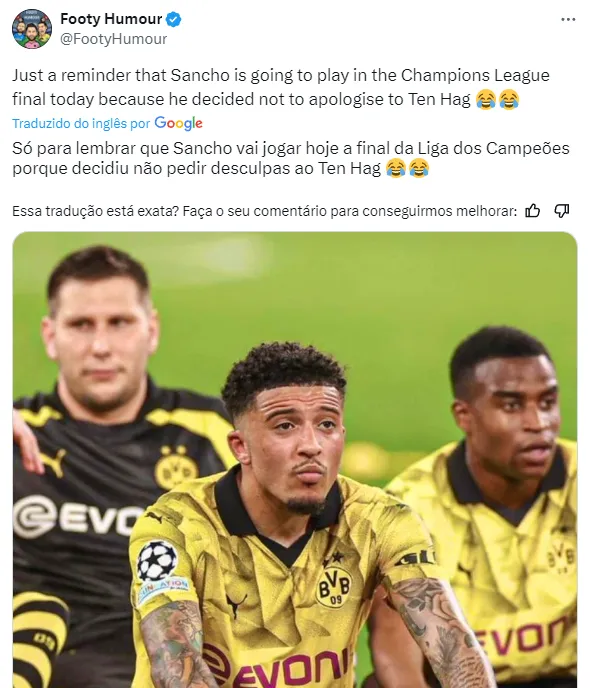590x688 pixels.
Task: Open the @FootyHumour handle link
Action: (x=114, y=39)
